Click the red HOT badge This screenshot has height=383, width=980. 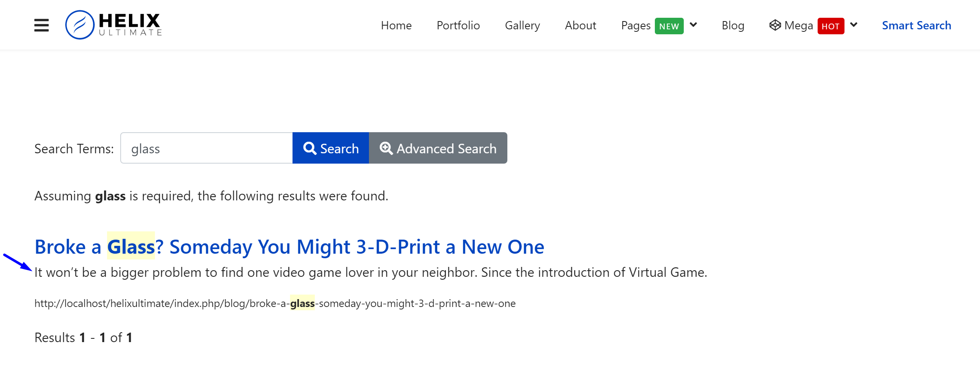(830, 26)
